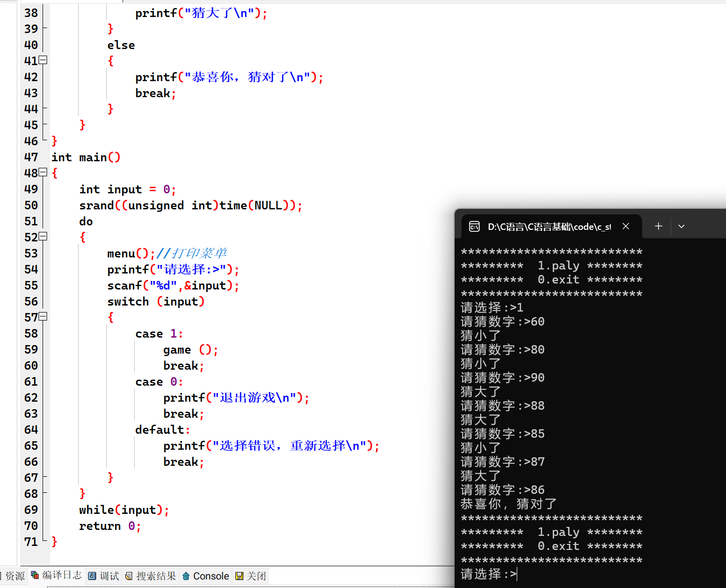726x588 pixels.
Task: Open the Console tab
Action: pos(205,576)
